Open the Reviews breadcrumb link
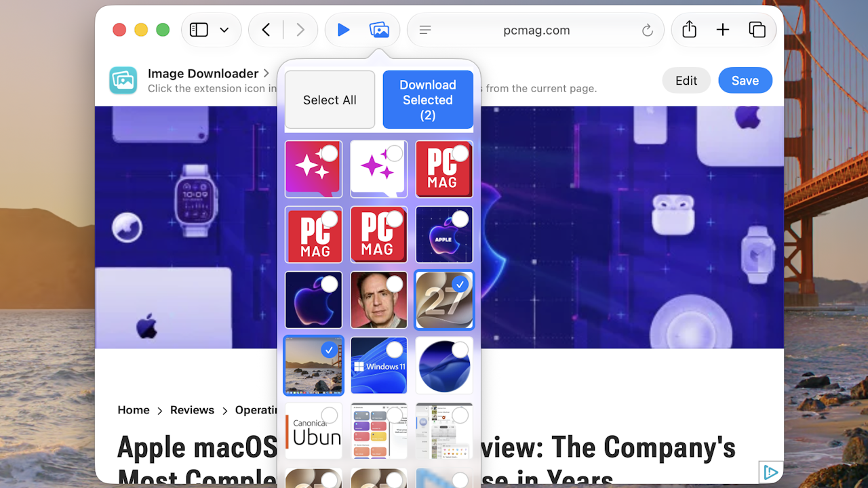This screenshot has height=488, width=868. point(192,410)
